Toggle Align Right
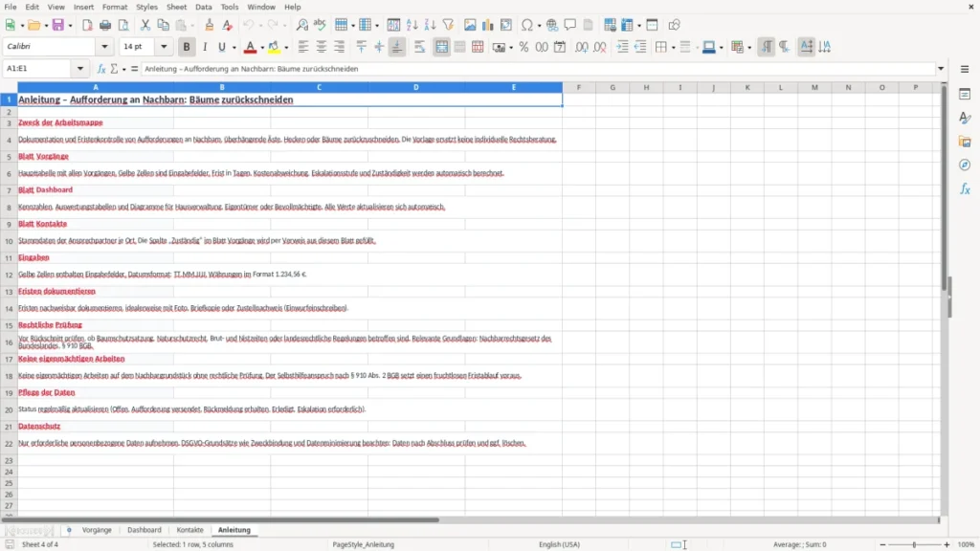980x551 pixels. [340, 47]
